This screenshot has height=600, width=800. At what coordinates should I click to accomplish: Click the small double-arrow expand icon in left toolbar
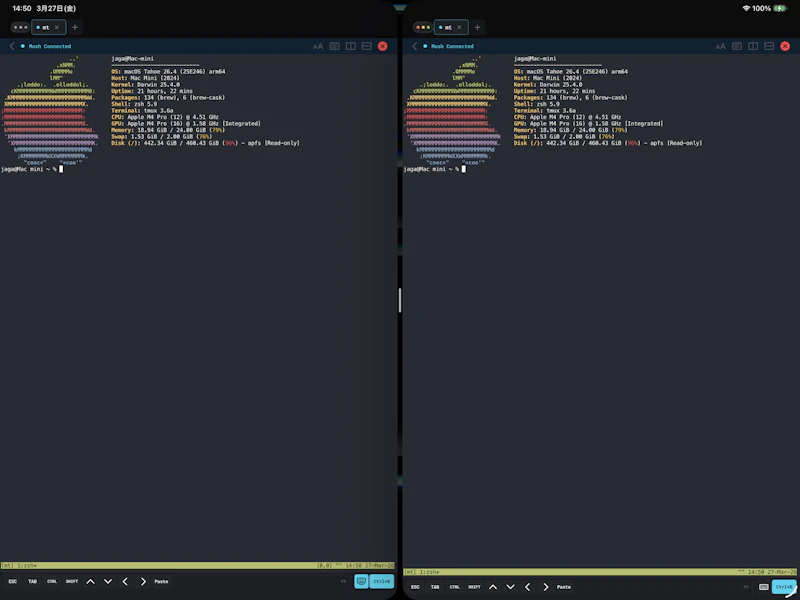click(343, 581)
